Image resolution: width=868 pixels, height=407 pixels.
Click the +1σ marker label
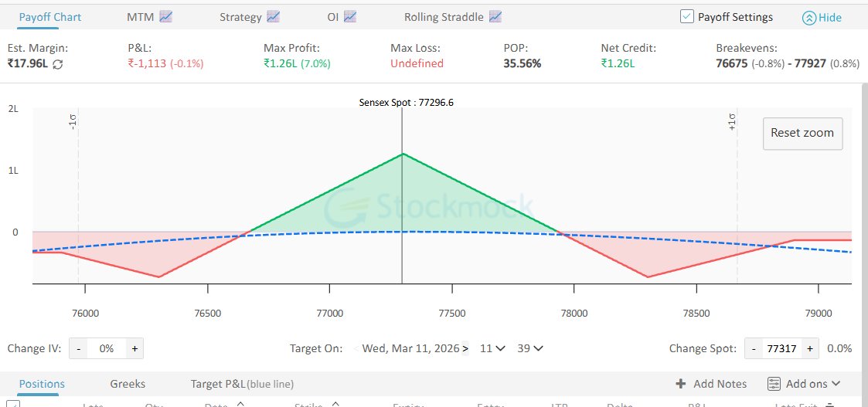732,120
